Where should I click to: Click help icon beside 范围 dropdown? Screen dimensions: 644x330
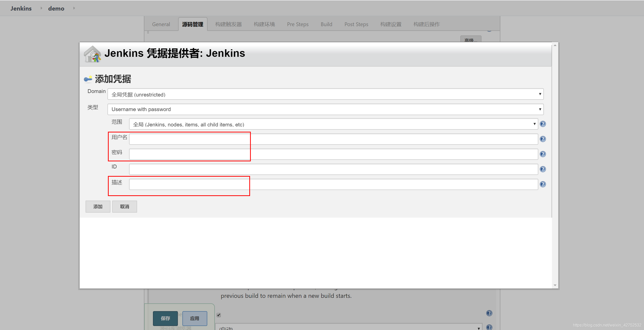click(543, 124)
